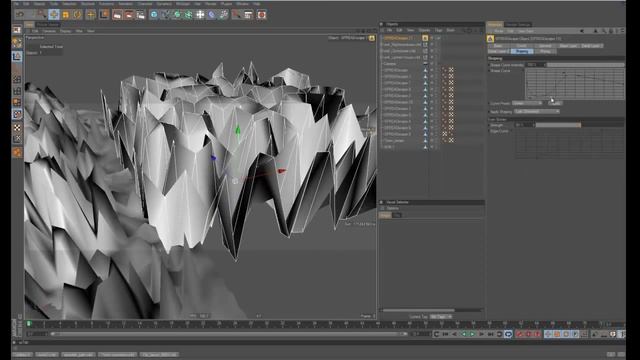
Task: Click the blue deformer icon
Action: (x=211, y=15)
